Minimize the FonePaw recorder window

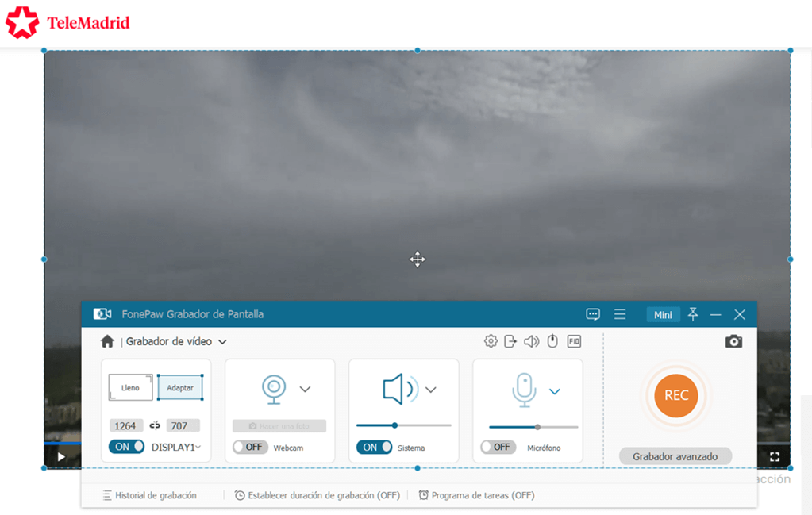click(x=716, y=315)
